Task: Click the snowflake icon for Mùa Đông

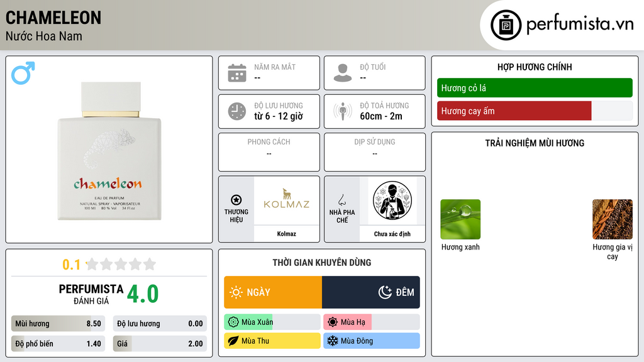Action: [333, 341]
